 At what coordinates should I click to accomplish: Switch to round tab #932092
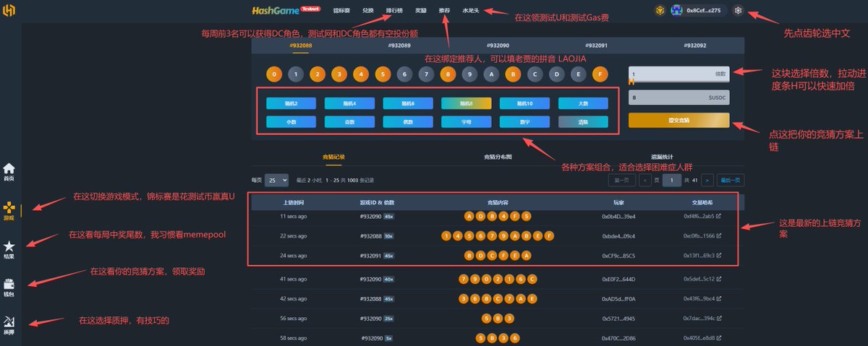click(694, 45)
